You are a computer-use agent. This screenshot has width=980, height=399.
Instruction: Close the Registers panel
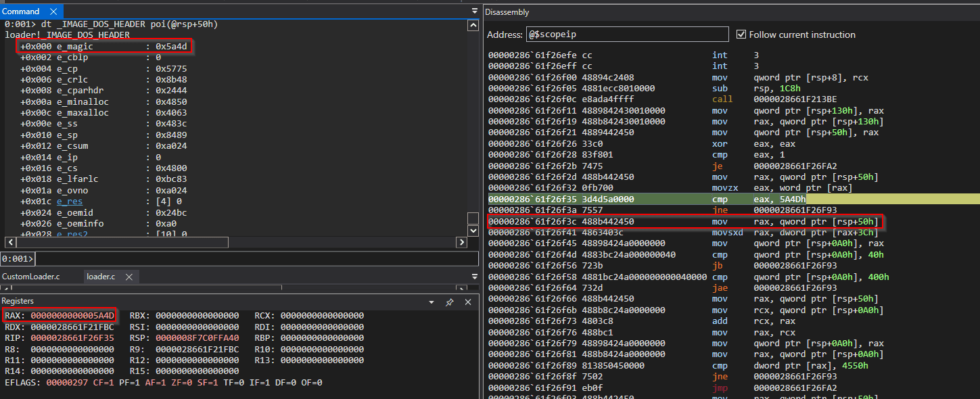pyautogui.click(x=468, y=302)
